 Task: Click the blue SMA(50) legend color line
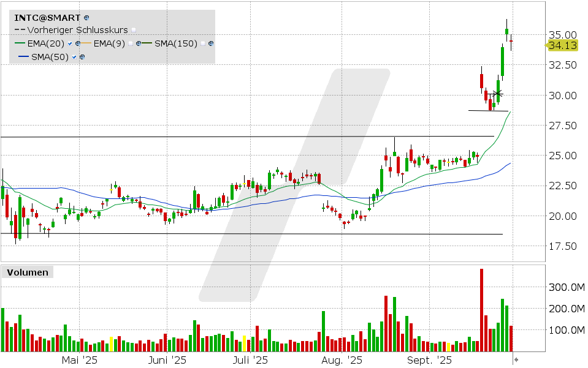click(24, 57)
